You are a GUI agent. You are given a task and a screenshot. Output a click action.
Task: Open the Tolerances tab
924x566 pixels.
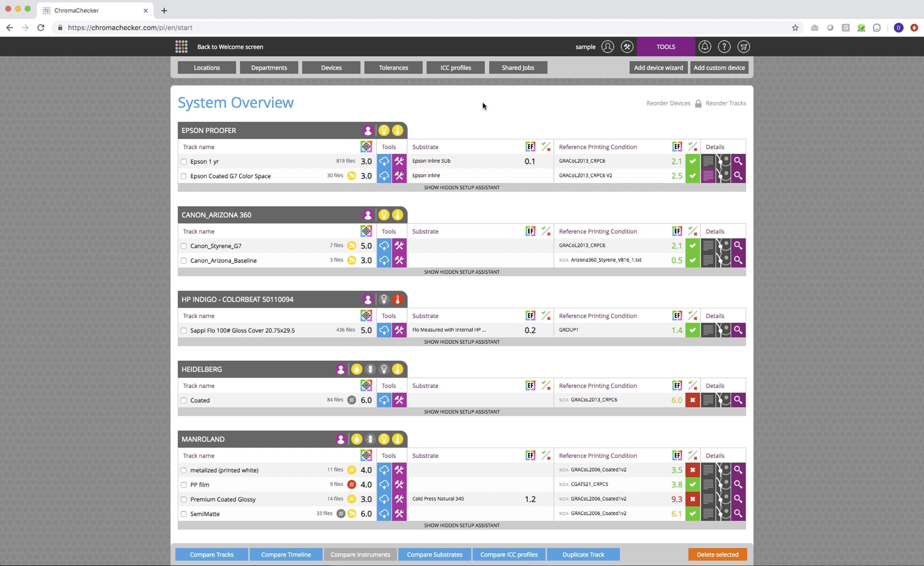393,68
